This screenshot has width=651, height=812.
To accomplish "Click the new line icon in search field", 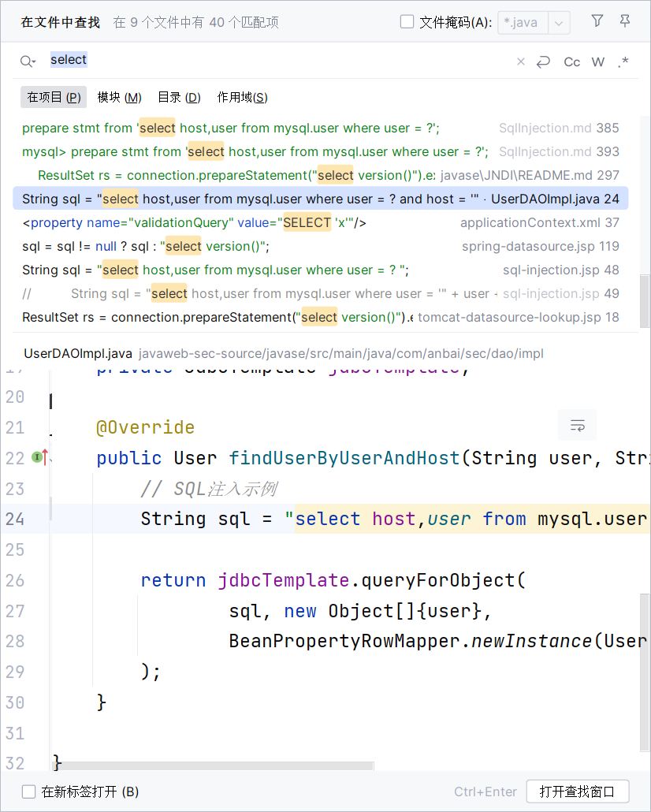I will [x=543, y=61].
